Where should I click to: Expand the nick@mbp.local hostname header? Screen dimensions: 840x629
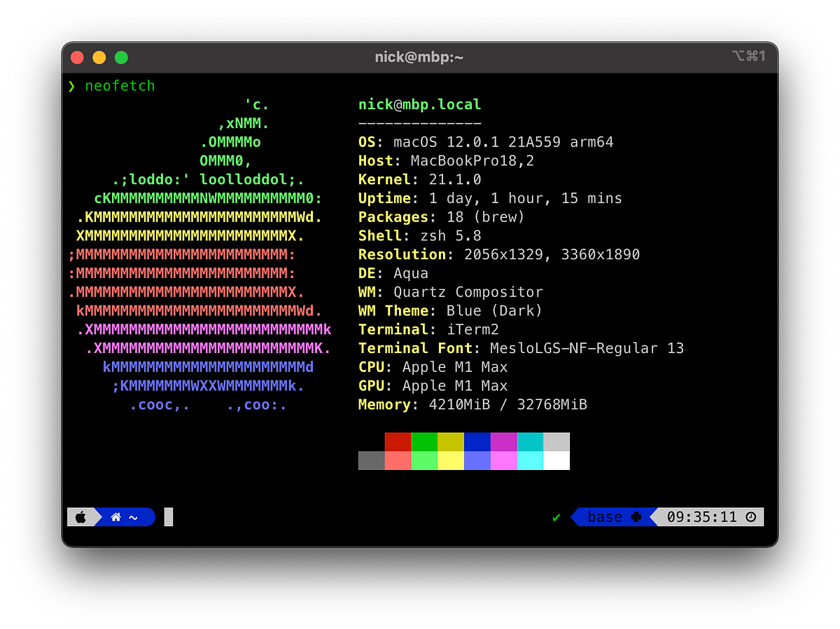[x=419, y=104]
